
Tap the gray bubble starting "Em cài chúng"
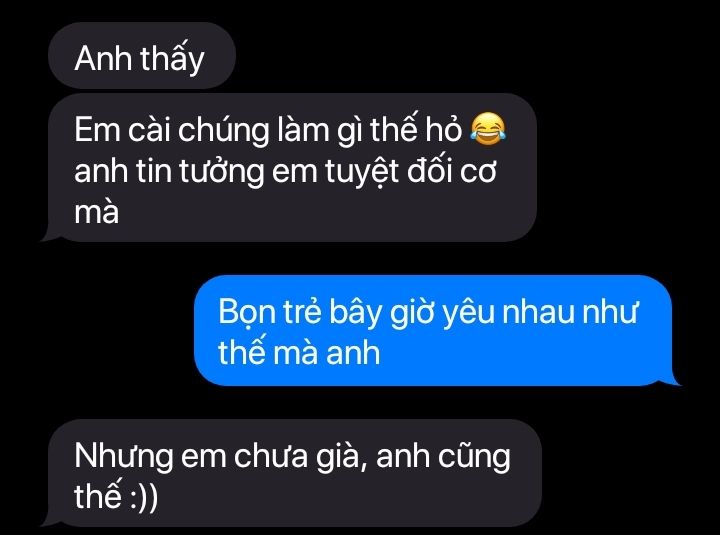pos(290,168)
